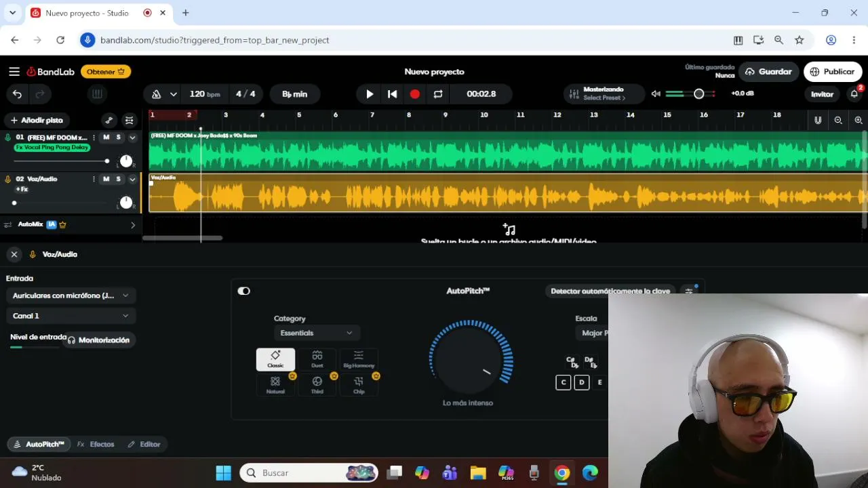Open the virtual piano keyboard icon
This screenshot has height=488, width=868.
(97, 94)
